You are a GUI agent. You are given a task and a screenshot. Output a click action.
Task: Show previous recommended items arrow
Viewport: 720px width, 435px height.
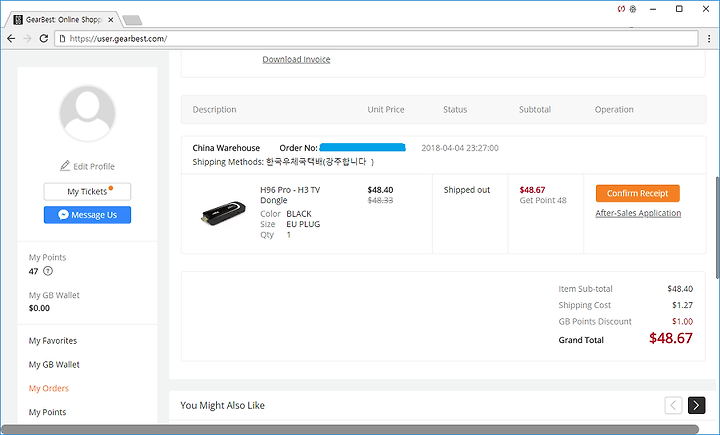[x=673, y=405]
